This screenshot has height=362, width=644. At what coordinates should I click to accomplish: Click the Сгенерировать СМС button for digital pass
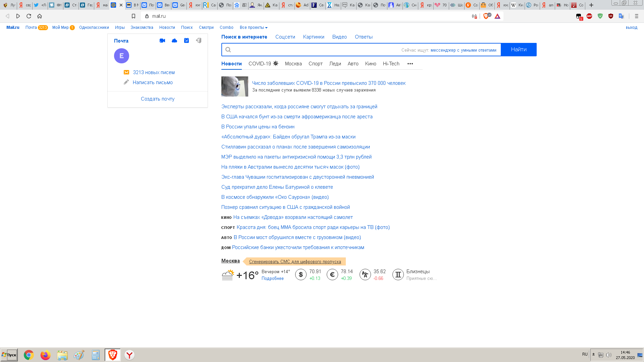click(295, 262)
